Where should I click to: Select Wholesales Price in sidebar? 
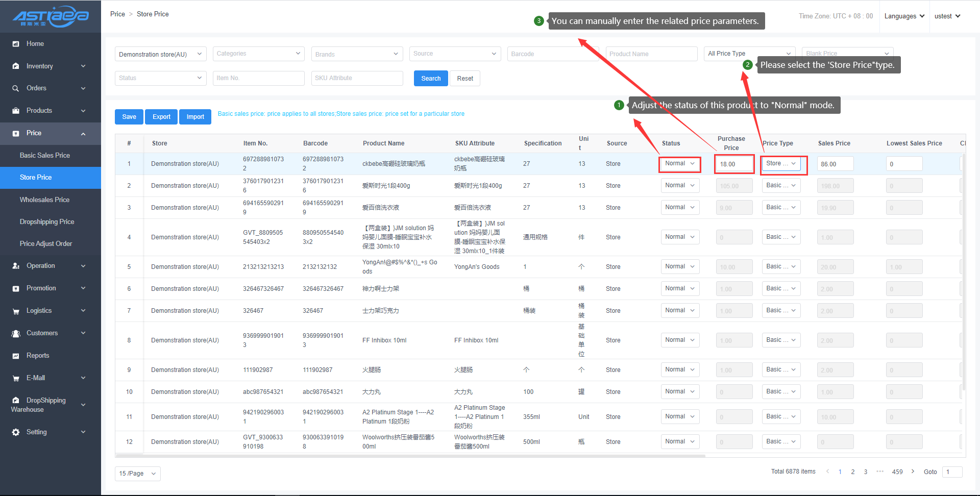pyautogui.click(x=44, y=200)
